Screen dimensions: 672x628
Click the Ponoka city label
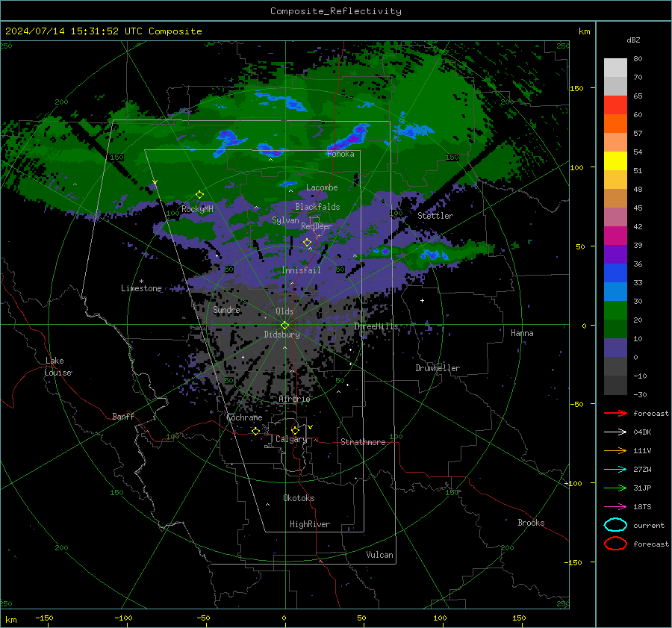(x=340, y=154)
